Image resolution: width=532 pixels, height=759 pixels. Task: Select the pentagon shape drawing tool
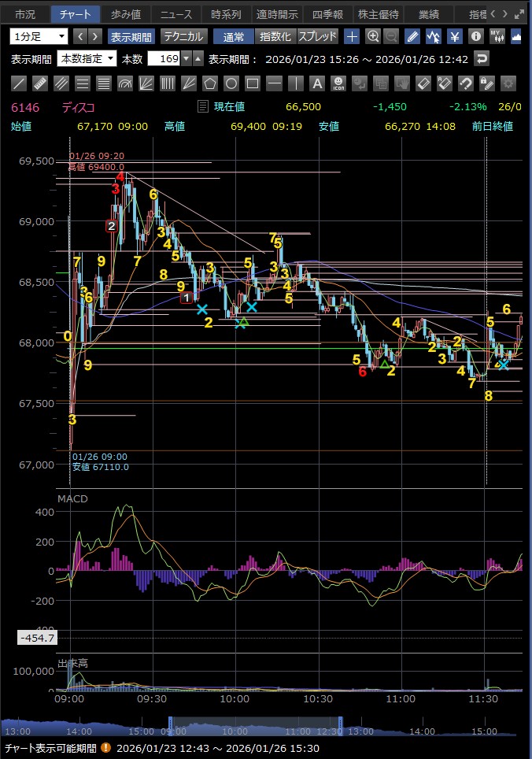(x=210, y=83)
